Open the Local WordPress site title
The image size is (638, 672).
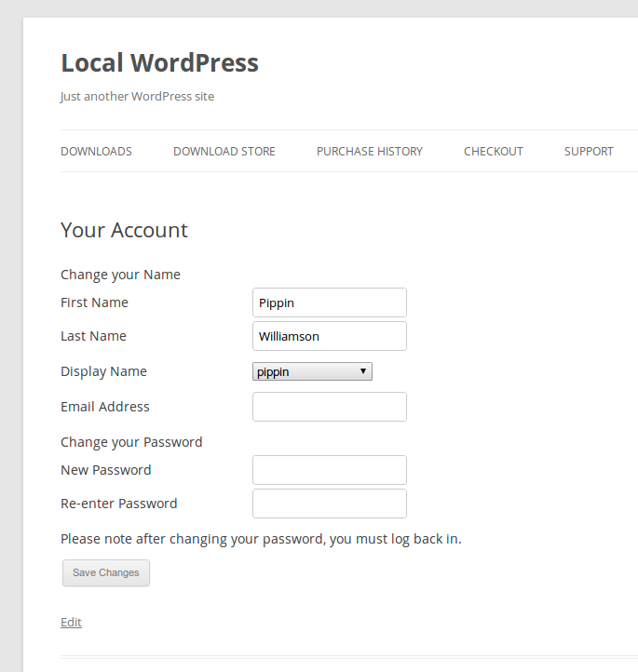[x=159, y=63]
